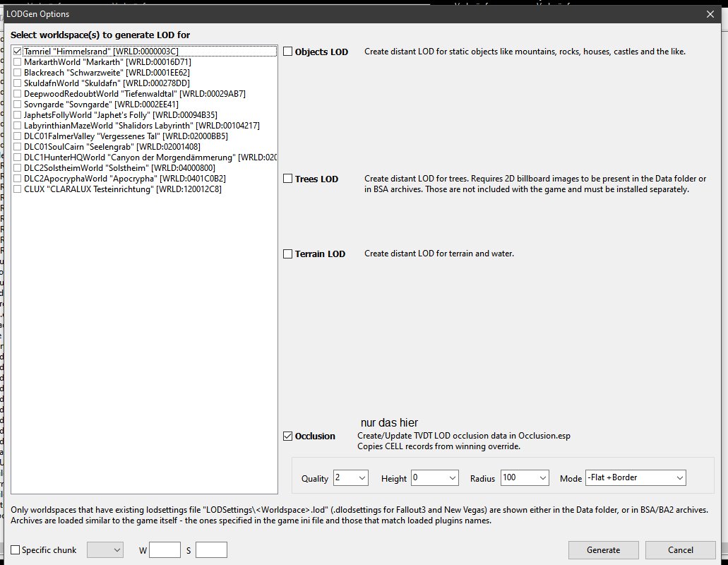
Task: Check MarkarthWorld "Markarth" worldspace
Action: (x=18, y=62)
